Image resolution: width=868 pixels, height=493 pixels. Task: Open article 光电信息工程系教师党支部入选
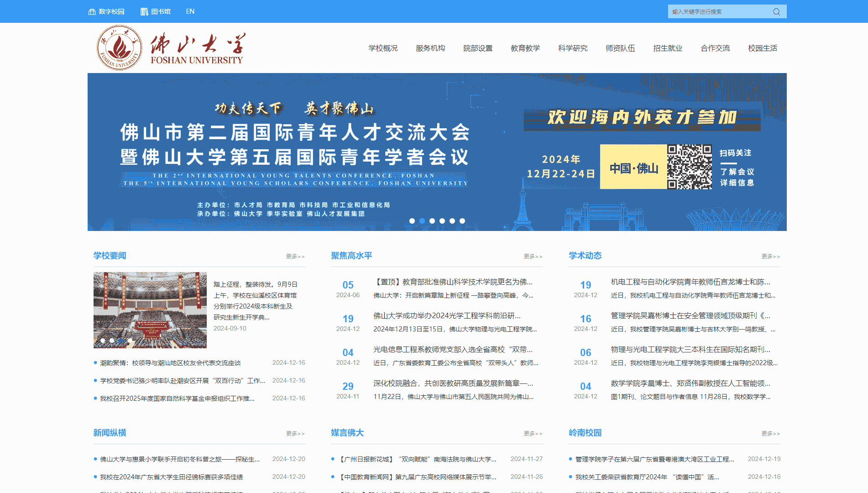pos(453,349)
